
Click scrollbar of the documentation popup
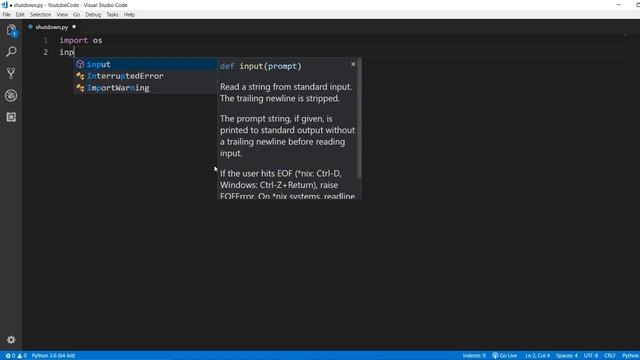click(359, 118)
